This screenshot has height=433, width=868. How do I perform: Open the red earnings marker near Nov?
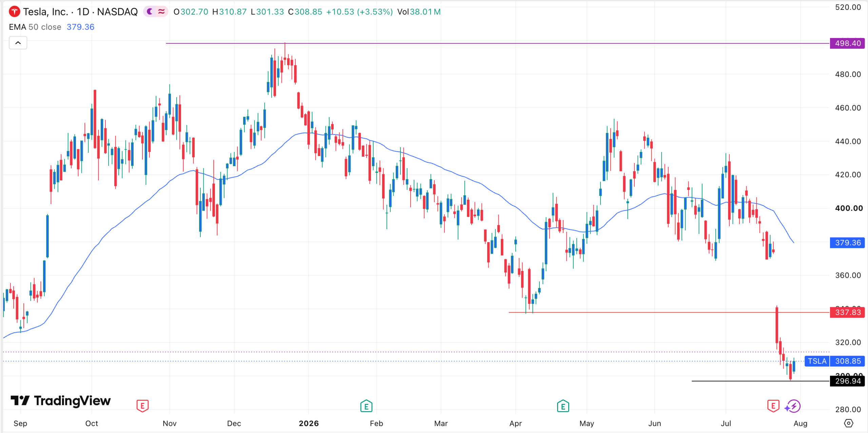pyautogui.click(x=142, y=406)
